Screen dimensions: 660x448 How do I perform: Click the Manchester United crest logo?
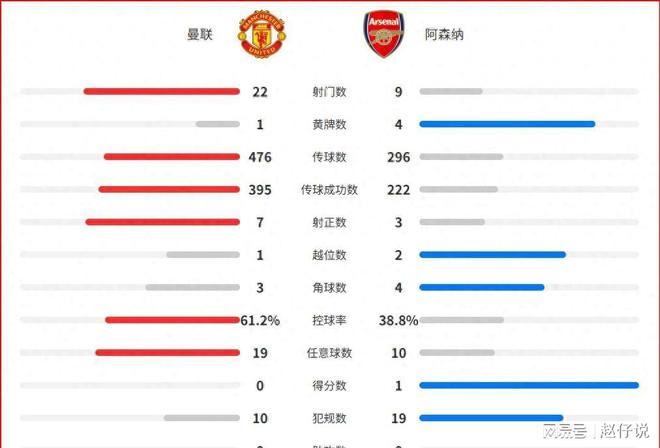click(262, 34)
